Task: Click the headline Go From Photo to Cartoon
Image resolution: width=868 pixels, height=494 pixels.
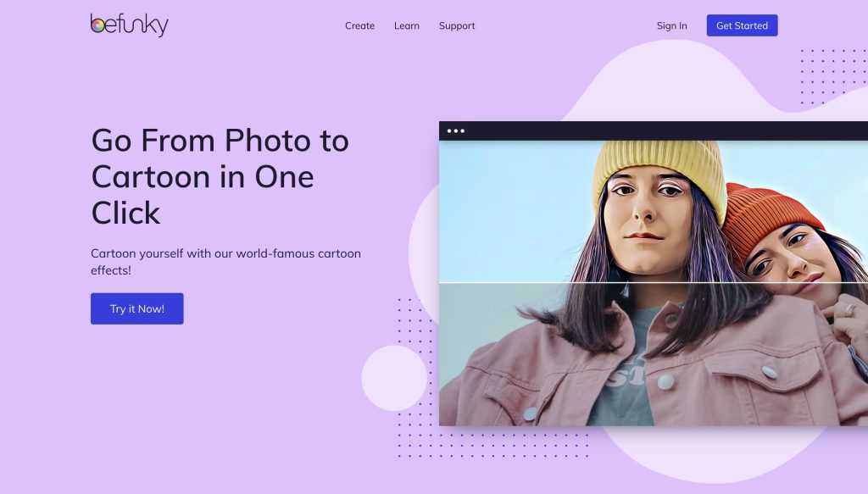Action: (220, 176)
